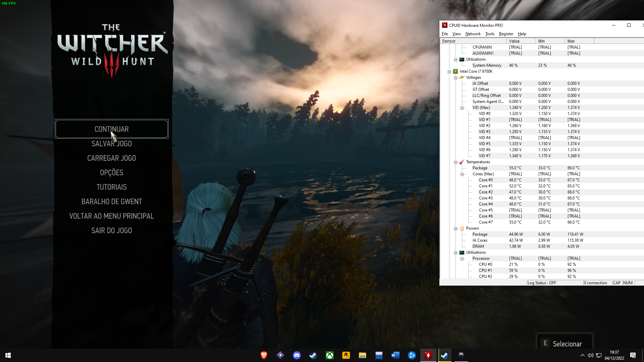Open the blue circular launcher icon beside Word
The width and height of the screenshot is (644, 362).
412,355
